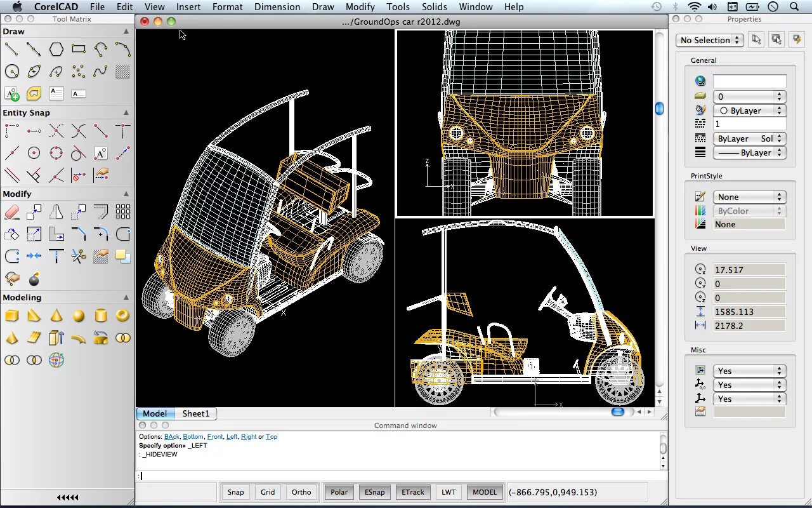This screenshot has height=508, width=812.
Task: Toggle Ortho mode in the status bar
Action: (x=301, y=491)
